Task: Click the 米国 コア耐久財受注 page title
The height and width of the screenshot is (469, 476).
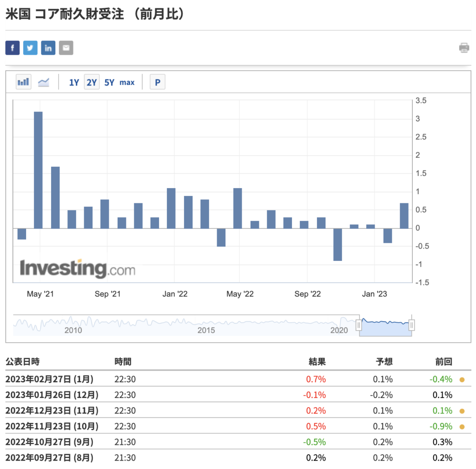Action: click(x=95, y=14)
